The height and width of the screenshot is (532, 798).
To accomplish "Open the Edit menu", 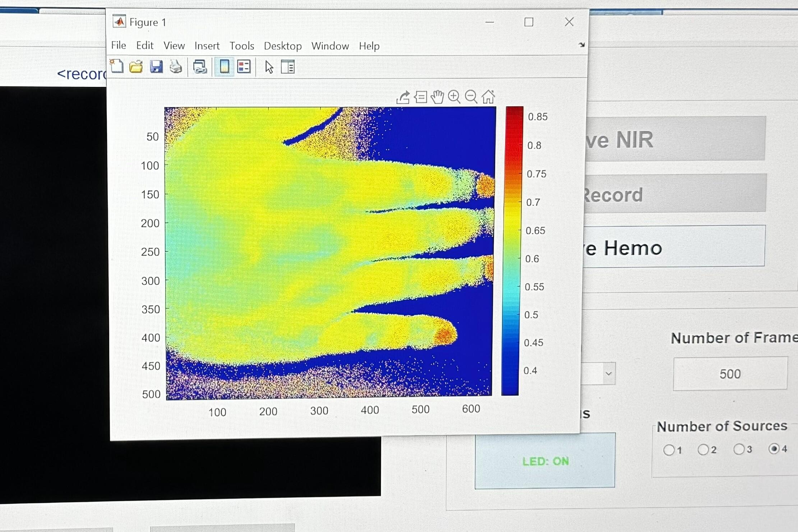I will coord(145,46).
